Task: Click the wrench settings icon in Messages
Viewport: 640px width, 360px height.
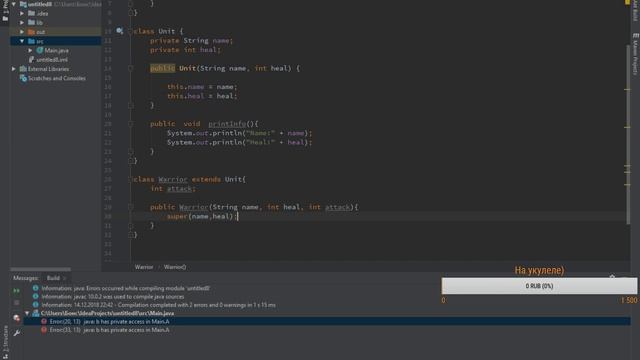Action: (x=17, y=333)
